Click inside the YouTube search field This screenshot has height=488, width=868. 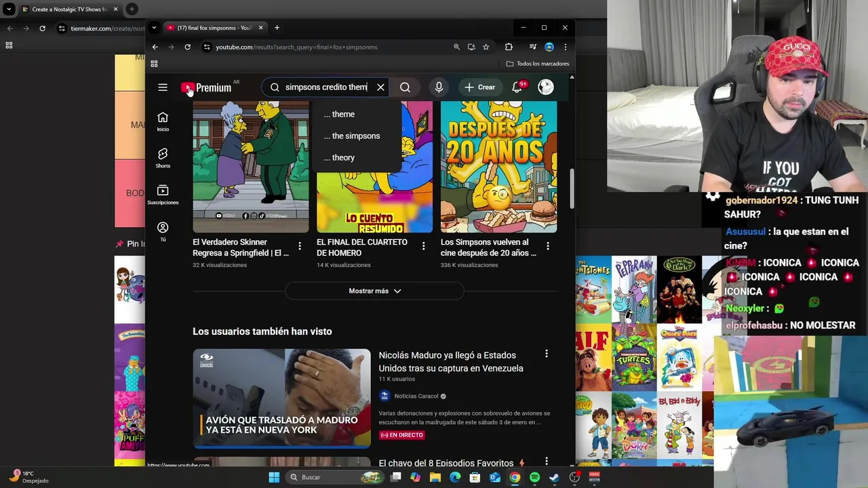(x=325, y=87)
